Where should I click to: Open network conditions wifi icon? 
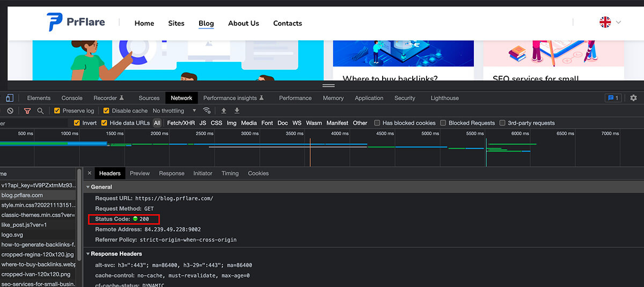click(x=207, y=111)
